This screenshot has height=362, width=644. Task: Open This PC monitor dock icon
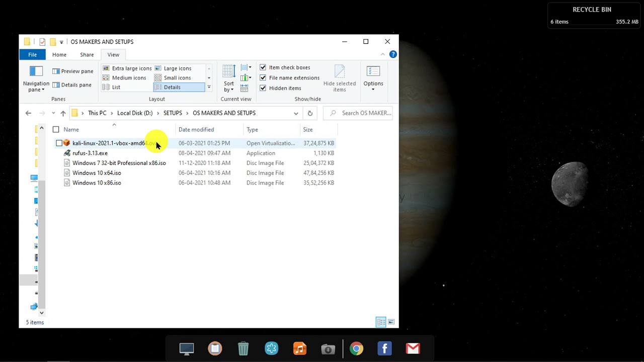tap(187, 348)
